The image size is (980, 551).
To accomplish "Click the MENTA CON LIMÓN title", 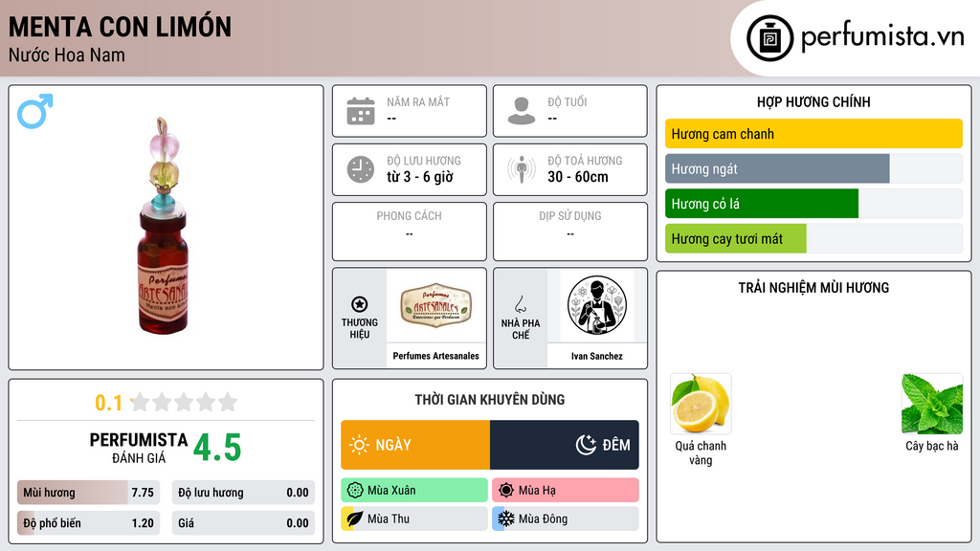I will coord(120,27).
